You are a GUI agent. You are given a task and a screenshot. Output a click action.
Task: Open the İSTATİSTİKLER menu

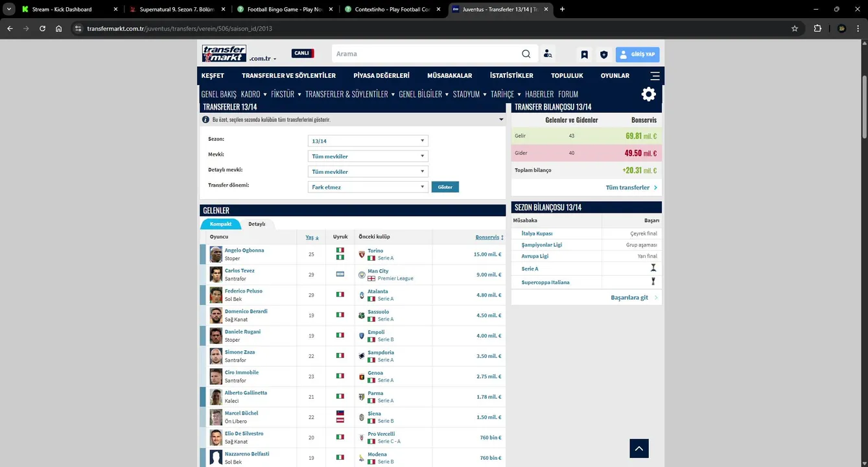[x=511, y=76]
